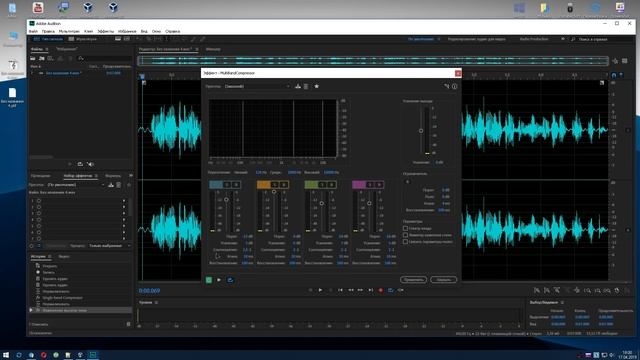Switch to the Микшер tab
The width and height of the screenshot is (640, 360).
pyautogui.click(x=213, y=49)
